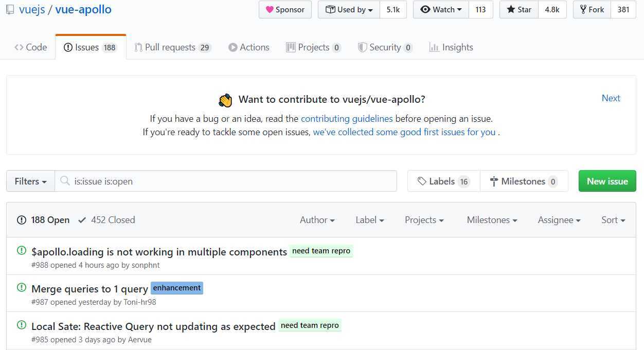View the 113 watchers count
Image resolution: width=644 pixels, height=350 pixels.
coord(481,10)
